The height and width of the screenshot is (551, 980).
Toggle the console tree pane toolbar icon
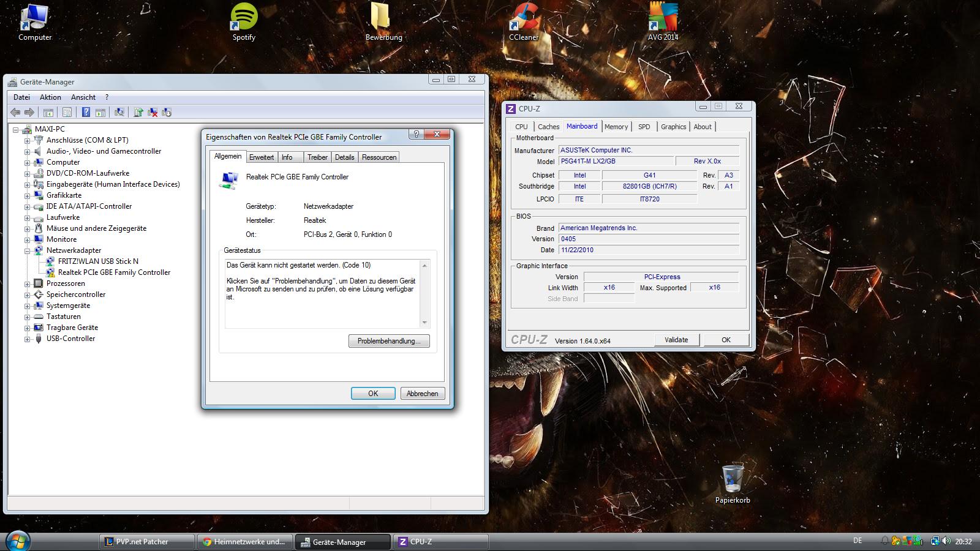pos(48,112)
